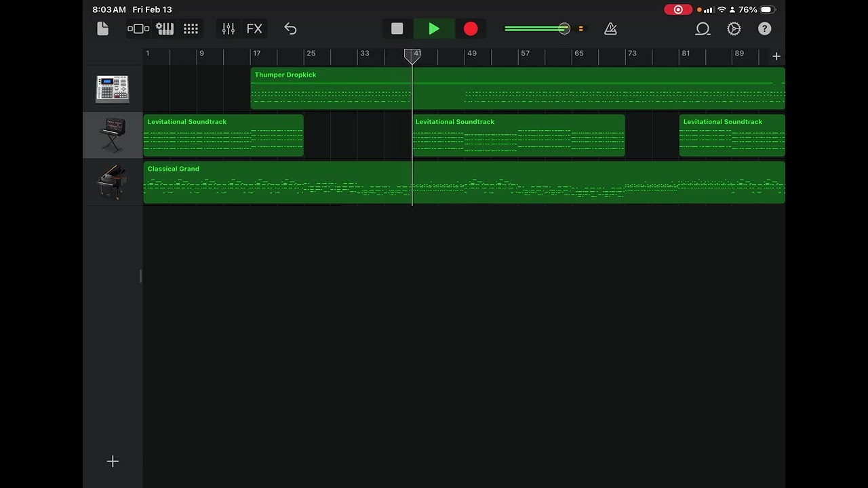Switch to the instrument keyboard view
868x488 pixels.
pos(165,28)
